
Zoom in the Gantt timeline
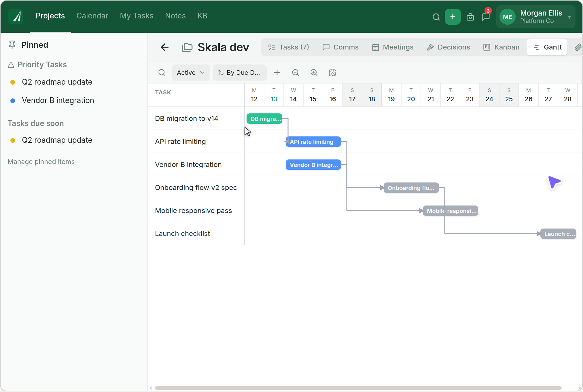(314, 73)
